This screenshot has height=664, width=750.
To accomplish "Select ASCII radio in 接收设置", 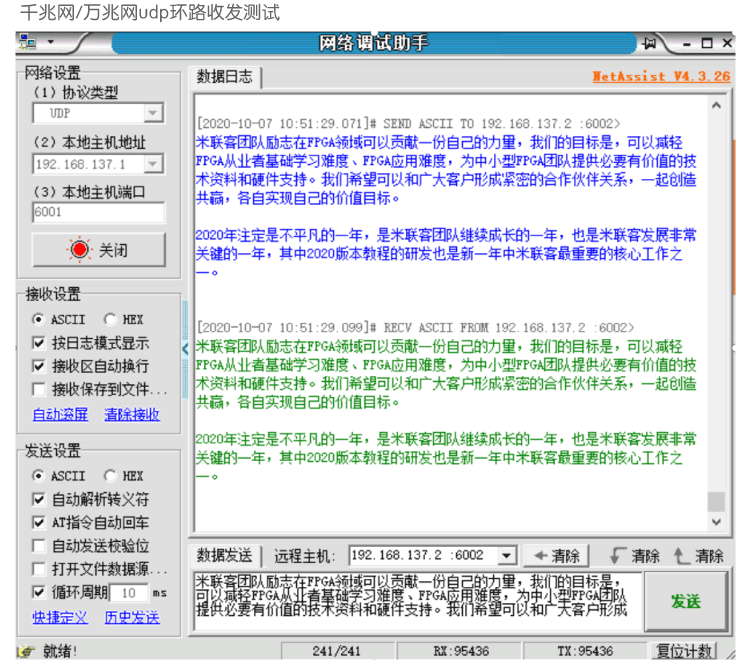I will click(x=59, y=320).
